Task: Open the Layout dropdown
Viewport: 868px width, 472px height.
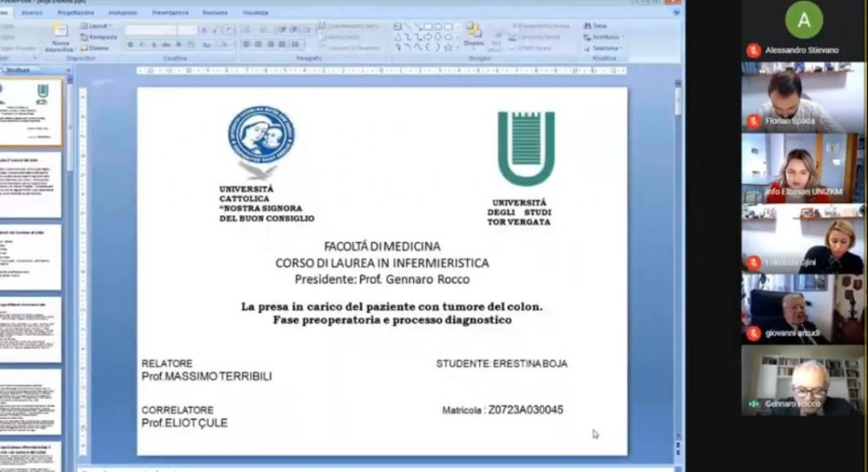Action: pyautogui.click(x=96, y=26)
